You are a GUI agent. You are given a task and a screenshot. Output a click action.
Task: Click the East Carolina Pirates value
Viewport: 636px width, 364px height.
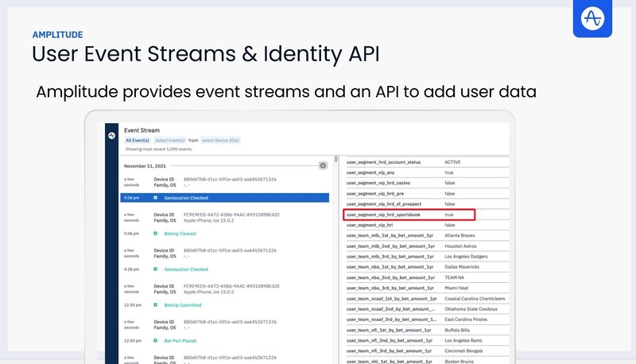(466, 319)
